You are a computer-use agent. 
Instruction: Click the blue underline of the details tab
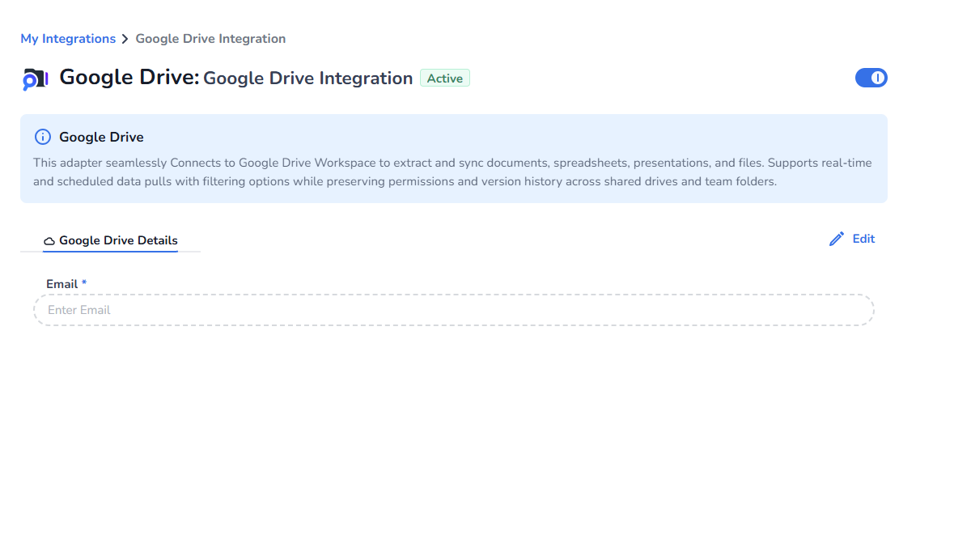click(110, 251)
